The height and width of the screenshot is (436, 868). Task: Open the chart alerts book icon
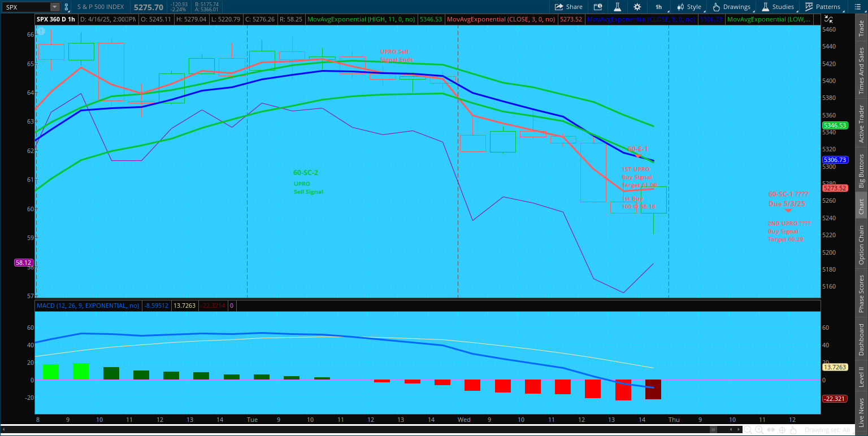[598, 7]
